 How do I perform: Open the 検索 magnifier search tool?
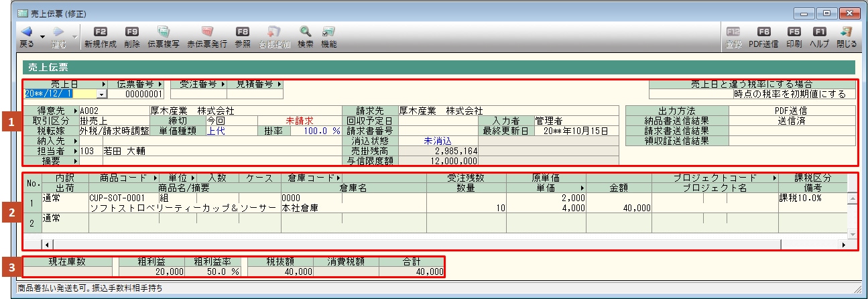(x=306, y=38)
